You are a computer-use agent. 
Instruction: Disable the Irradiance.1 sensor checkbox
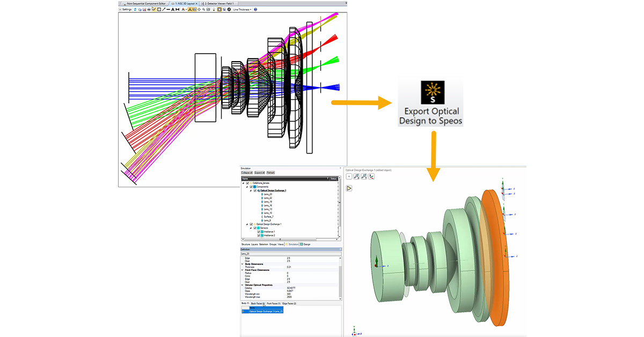tap(258, 231)
